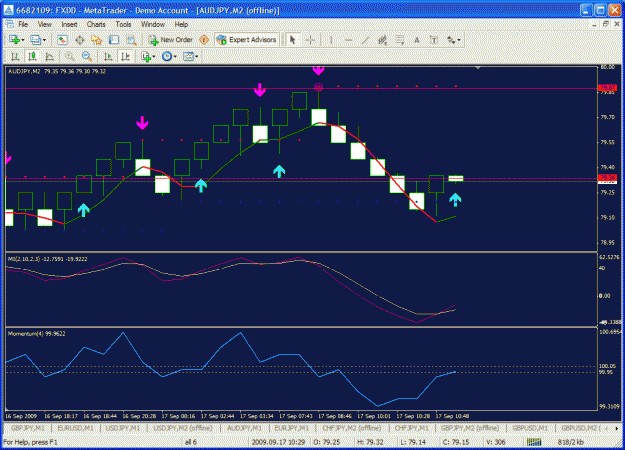Open the Insert menu
Image resolution: width=625 pixels, height=450 pixels.
pos(69,25)
